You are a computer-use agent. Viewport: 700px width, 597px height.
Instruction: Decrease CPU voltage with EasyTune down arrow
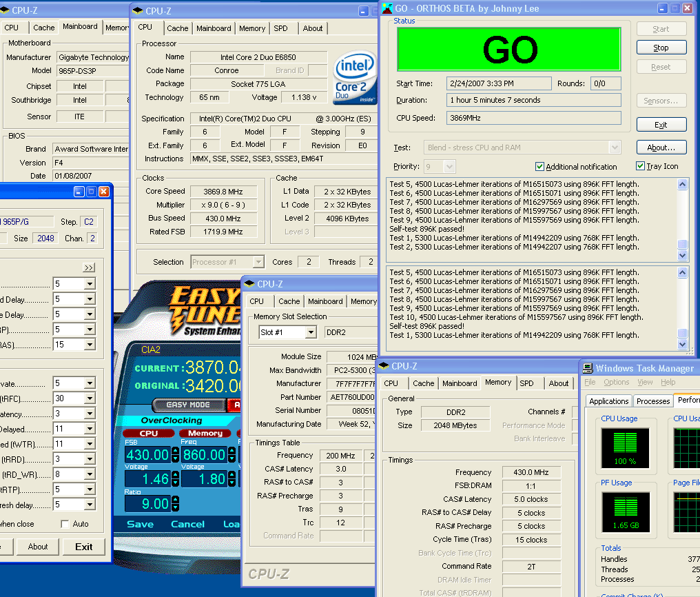tap(175, 483)
